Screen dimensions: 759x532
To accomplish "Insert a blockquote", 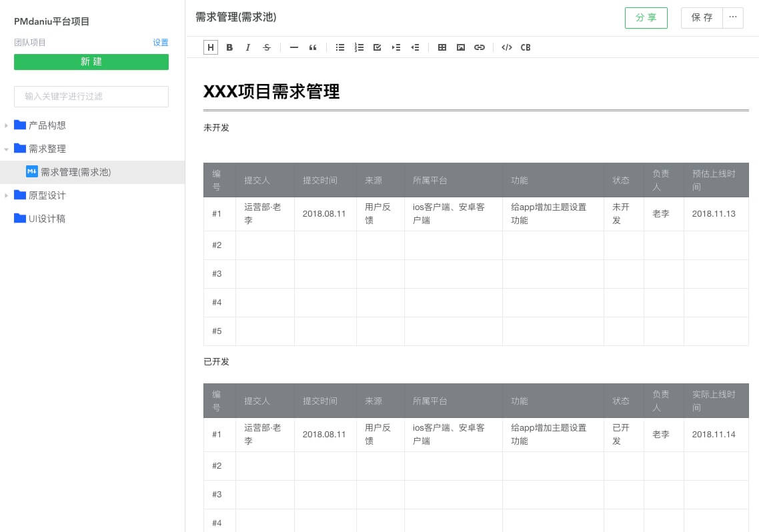I will [313, 47].
